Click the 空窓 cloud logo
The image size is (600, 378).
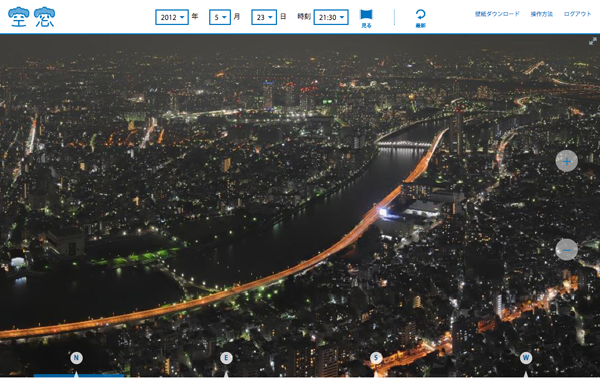point(32,17)
